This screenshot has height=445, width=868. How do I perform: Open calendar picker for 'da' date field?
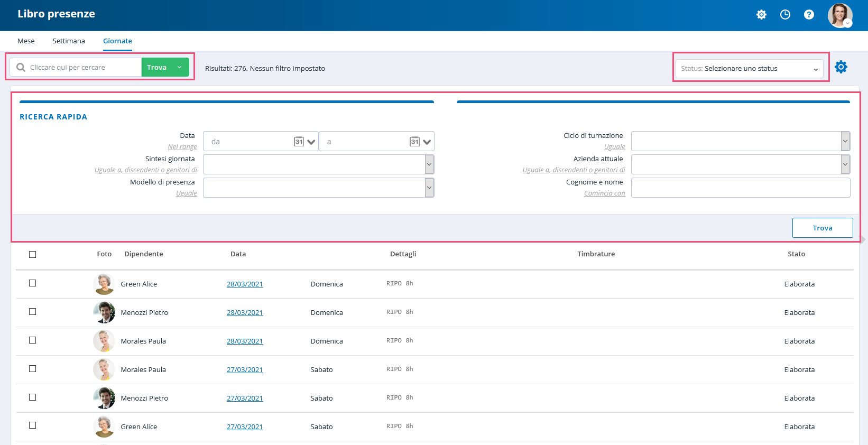(299, 142)
